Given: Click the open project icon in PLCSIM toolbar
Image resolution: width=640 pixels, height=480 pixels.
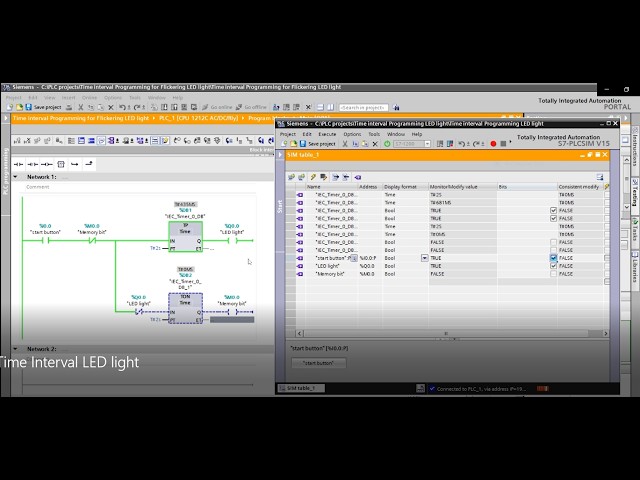Looking at the screenshot, I should [293, 144].
